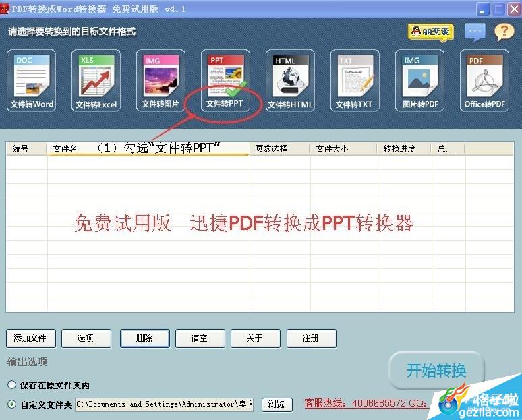522x420 pixels.
Task: Open the blue message bubble icon
Action: coord(475,32)
